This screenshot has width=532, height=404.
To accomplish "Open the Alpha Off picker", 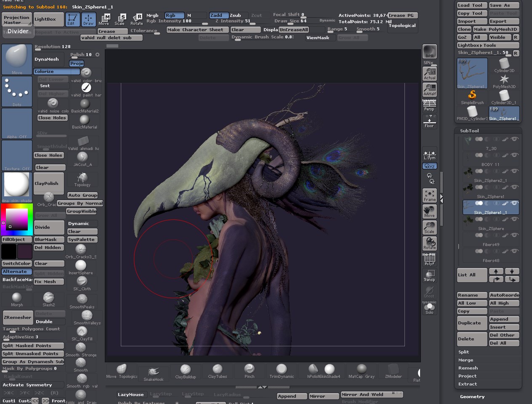I will coord(17,123).
